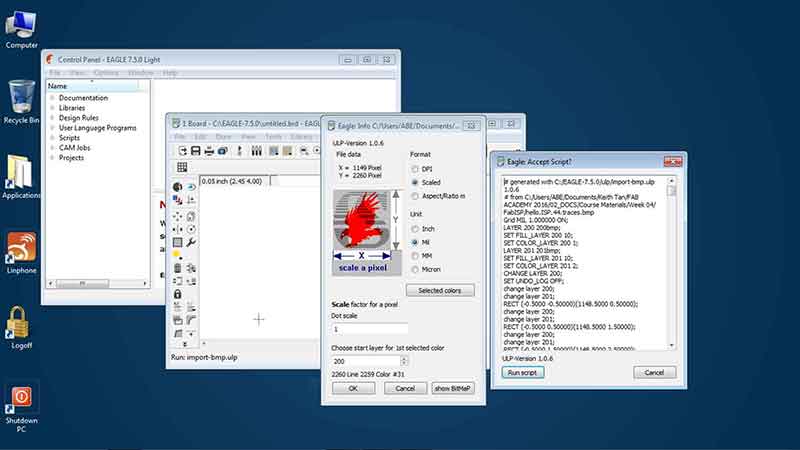Expand the Libraries tree node
Viewport: 800px width, 450px height.
click(52, 108)
